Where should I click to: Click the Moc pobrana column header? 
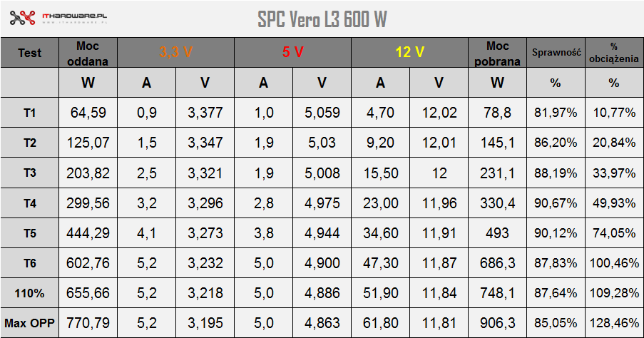tap(497, 52)
